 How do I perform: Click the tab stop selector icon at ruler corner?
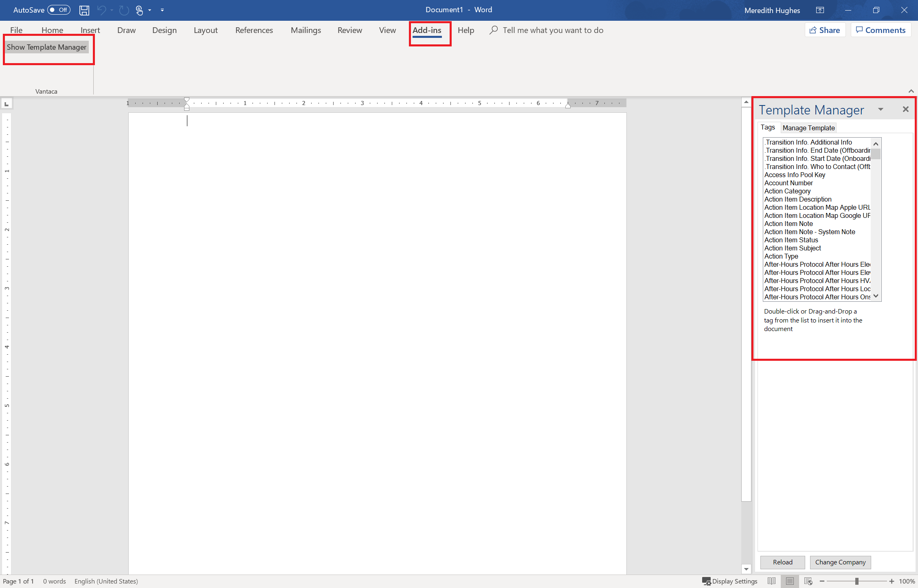7,104
